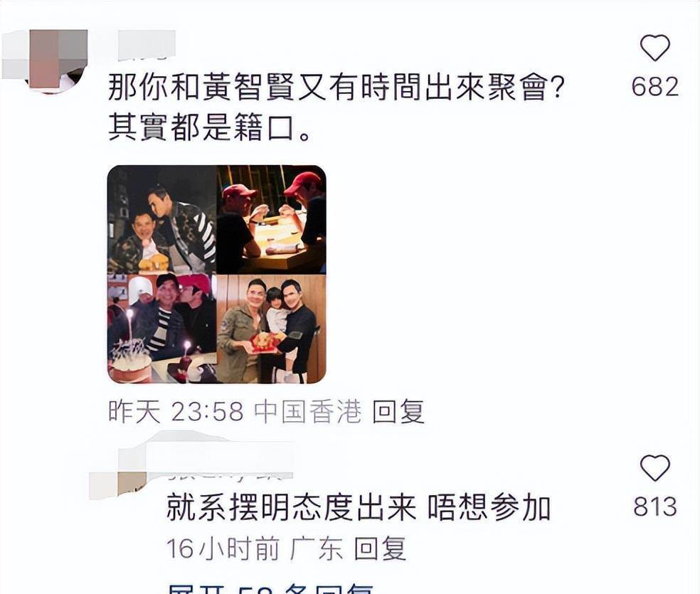This screenshot has width=700, height=594.
Task: Expand the 58 hidden replies
Action: [270, 588]
